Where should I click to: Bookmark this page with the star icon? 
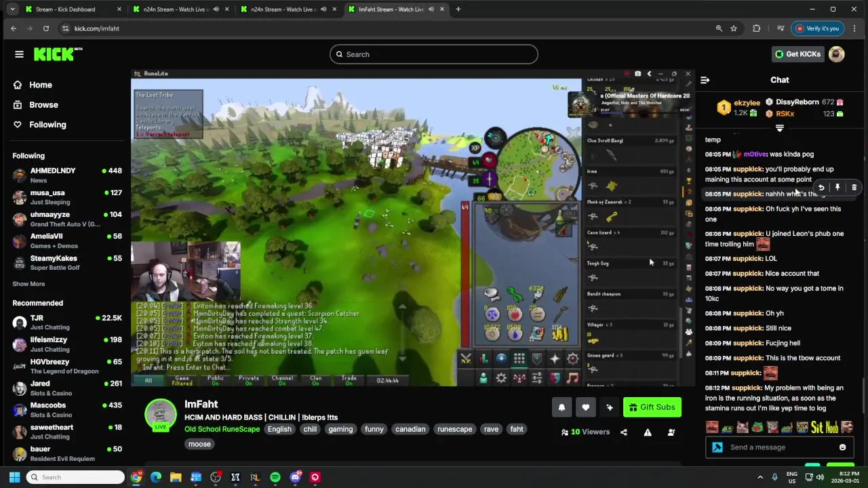(x=734, y=28)
